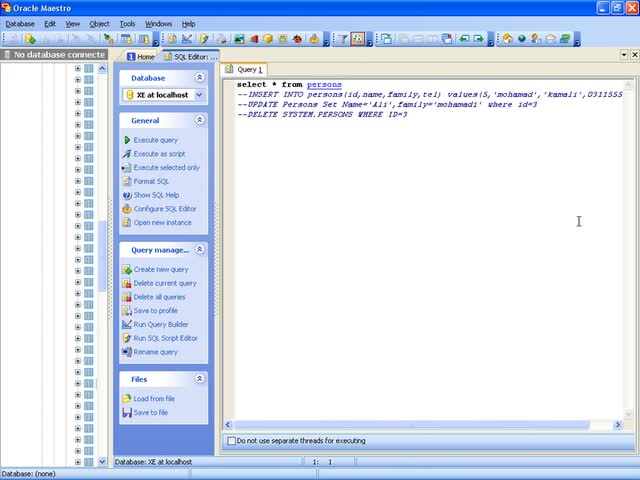Launch the Query Builder ruler toolbar icon
The height and width of the screenshot is (480, 640).
[x=187, y=39]
